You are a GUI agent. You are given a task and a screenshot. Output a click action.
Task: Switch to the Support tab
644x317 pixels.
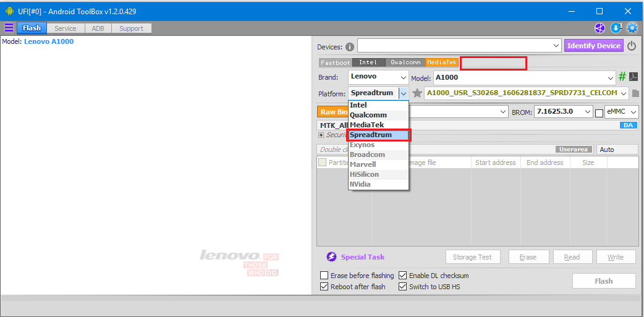132,28
